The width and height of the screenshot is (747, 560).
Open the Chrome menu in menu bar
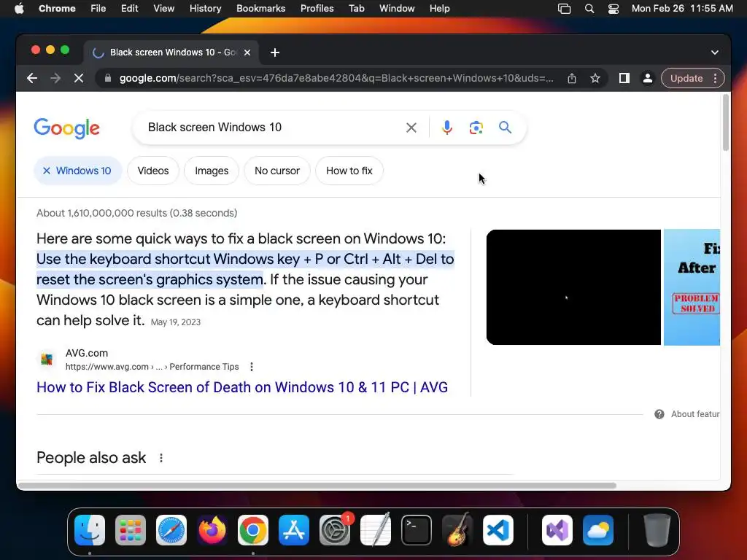point(57,9)
